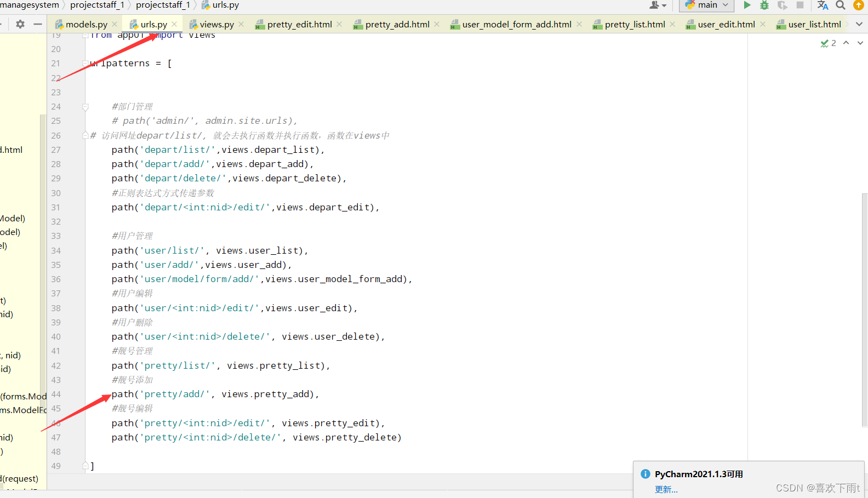Viewport: 868px width, 498px height.
Task: Click views.pretty_add in line 44
Action: coord(265,394)
